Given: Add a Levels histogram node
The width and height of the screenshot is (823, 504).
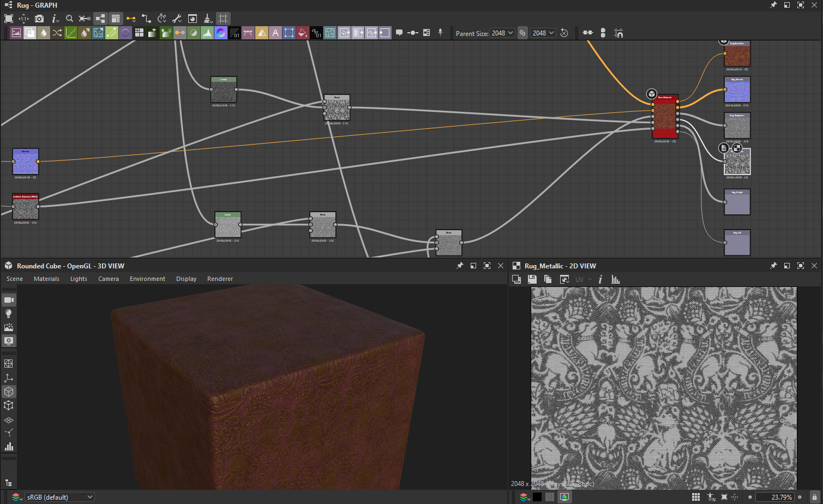Looking at the screenshot, I should point(207,33).
